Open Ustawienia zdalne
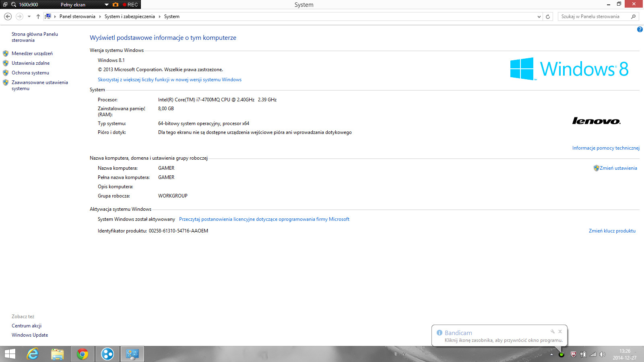 click(x=31, y=63)
